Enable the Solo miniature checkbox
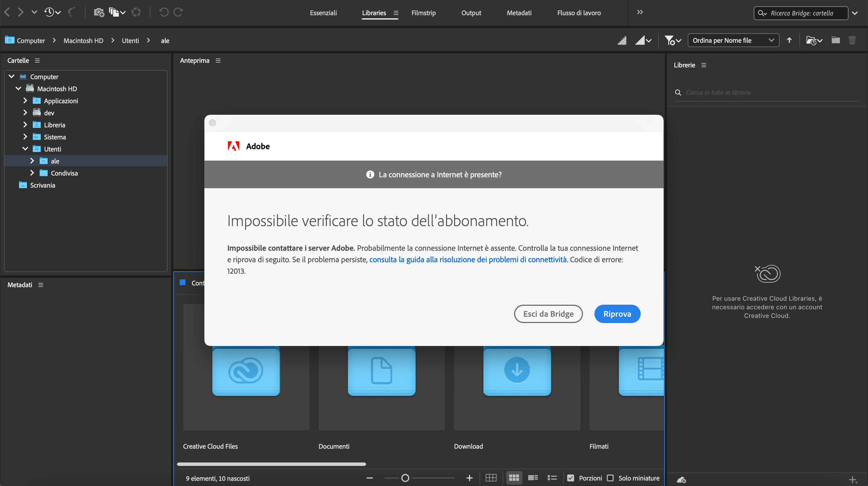This screenshot has height=486, width=868. pos(610,478)
